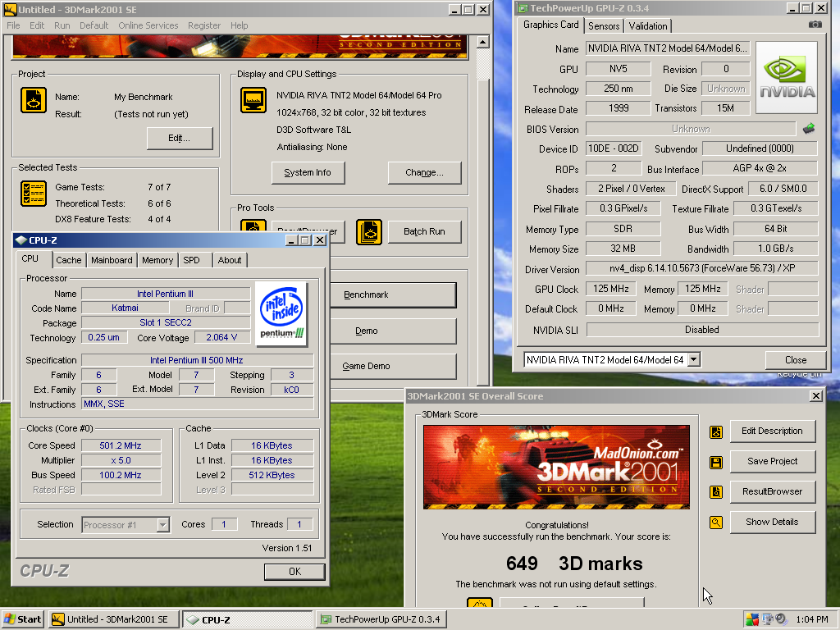Click the Driver Version field in GPU-Z

(702, 268)
